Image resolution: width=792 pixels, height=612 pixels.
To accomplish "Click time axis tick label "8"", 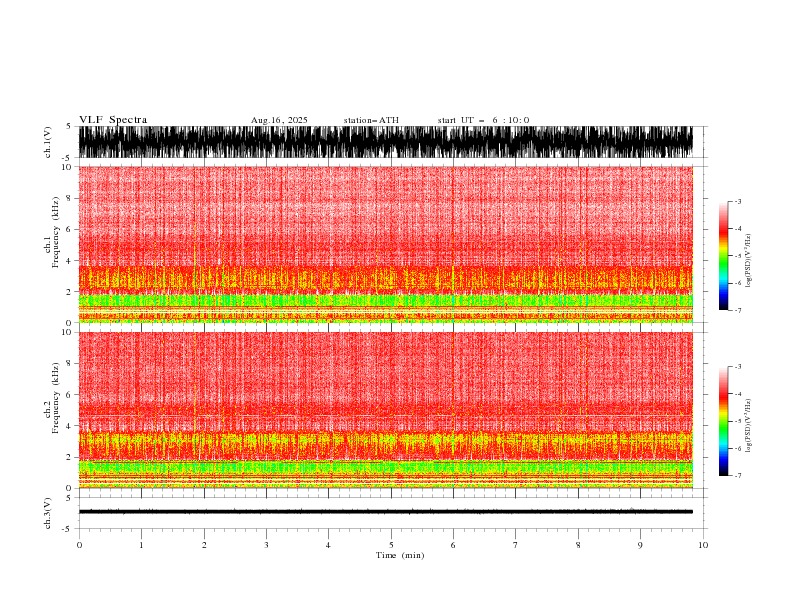I will [578, 545].
